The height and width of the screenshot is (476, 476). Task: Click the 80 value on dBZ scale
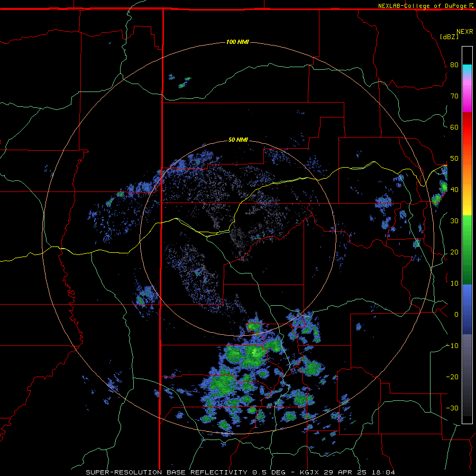coord(454,65)
